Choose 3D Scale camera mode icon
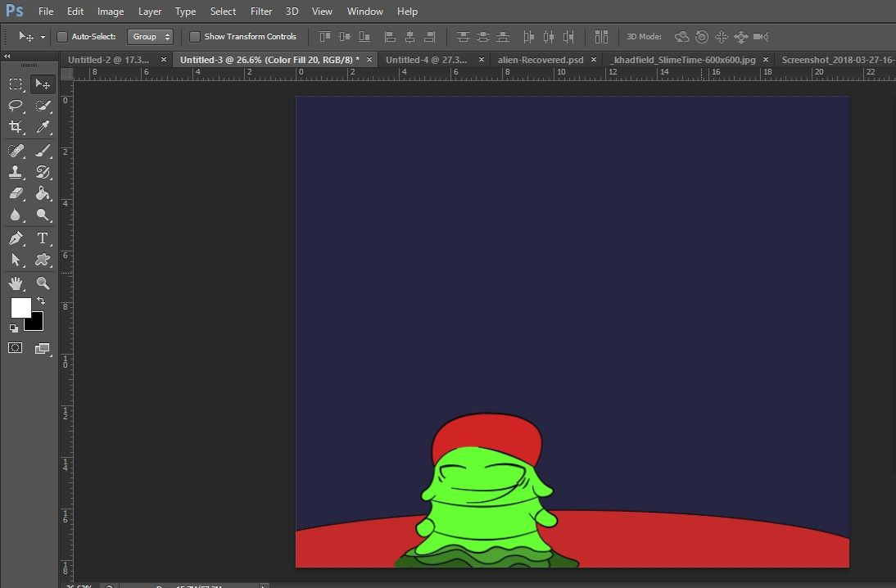Viewport: 896px width, 588px height. tap(761, 37)
